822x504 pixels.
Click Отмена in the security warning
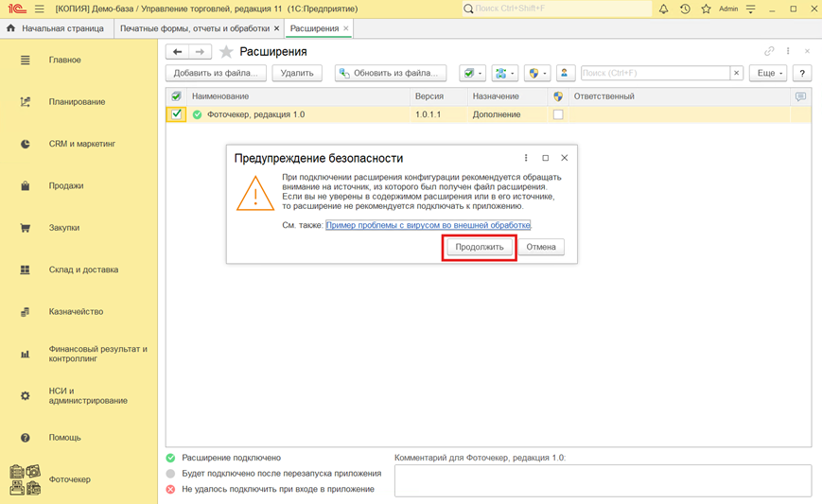coord(541,247)
